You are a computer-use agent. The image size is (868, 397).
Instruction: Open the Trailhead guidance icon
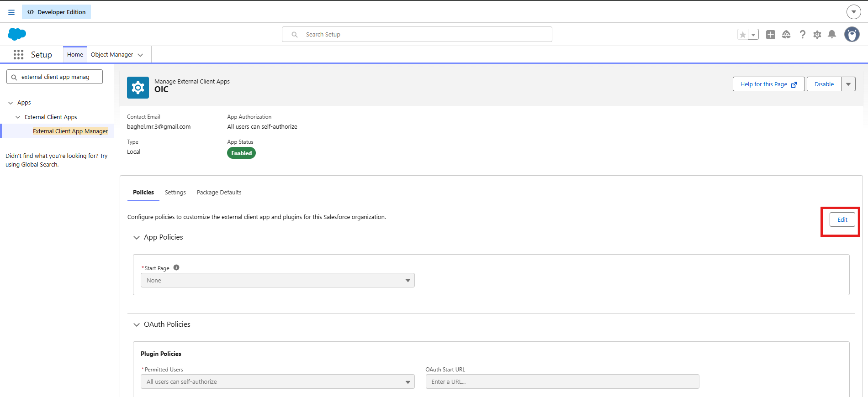786,35
